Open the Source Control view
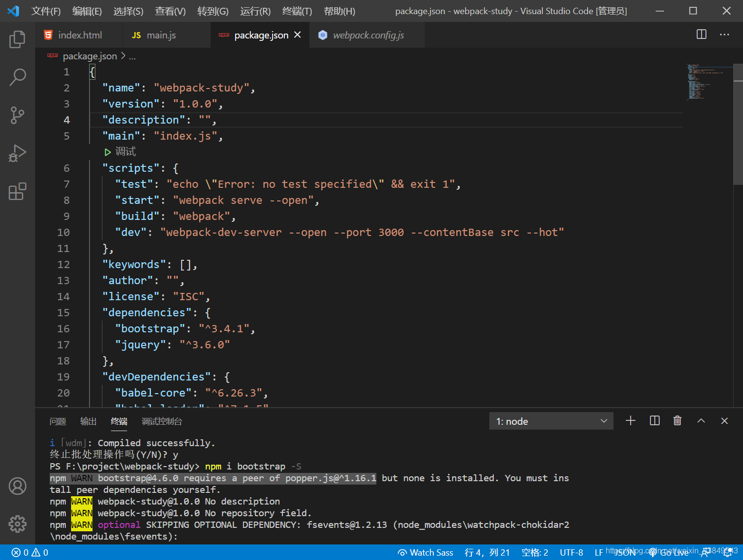Screen dimensions: 743x560 pyautogui.click(x=17, y=115)
